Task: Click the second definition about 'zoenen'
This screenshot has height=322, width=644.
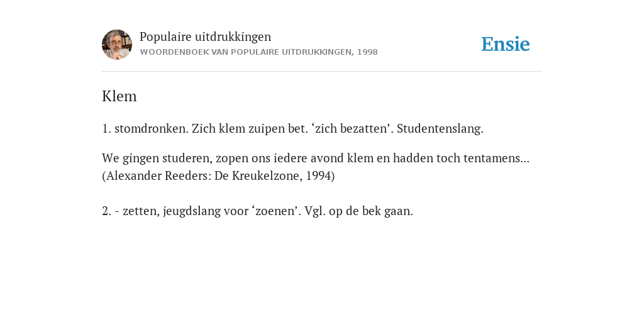Action: point(257,211)
